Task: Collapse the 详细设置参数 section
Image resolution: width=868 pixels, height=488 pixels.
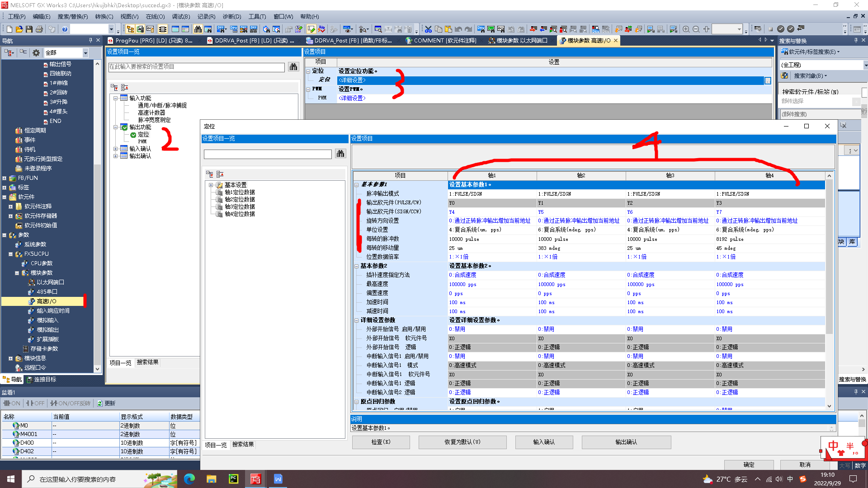Action: click(x=356, y=320)
